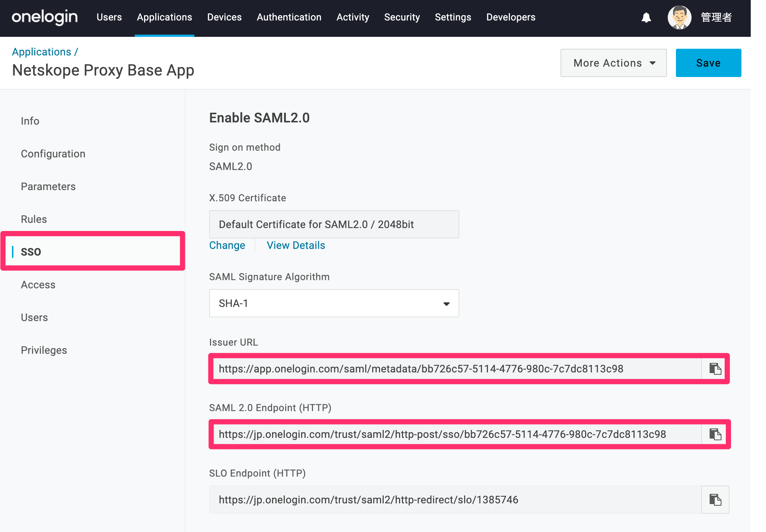Open the Activity menu
This screenshot has width=766, height=532.
353,17
